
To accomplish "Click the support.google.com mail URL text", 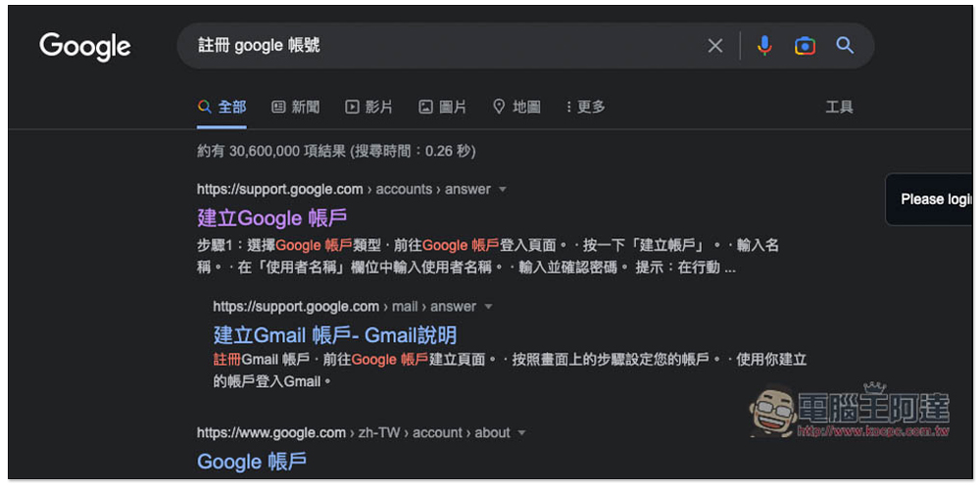I will (344, 307).
